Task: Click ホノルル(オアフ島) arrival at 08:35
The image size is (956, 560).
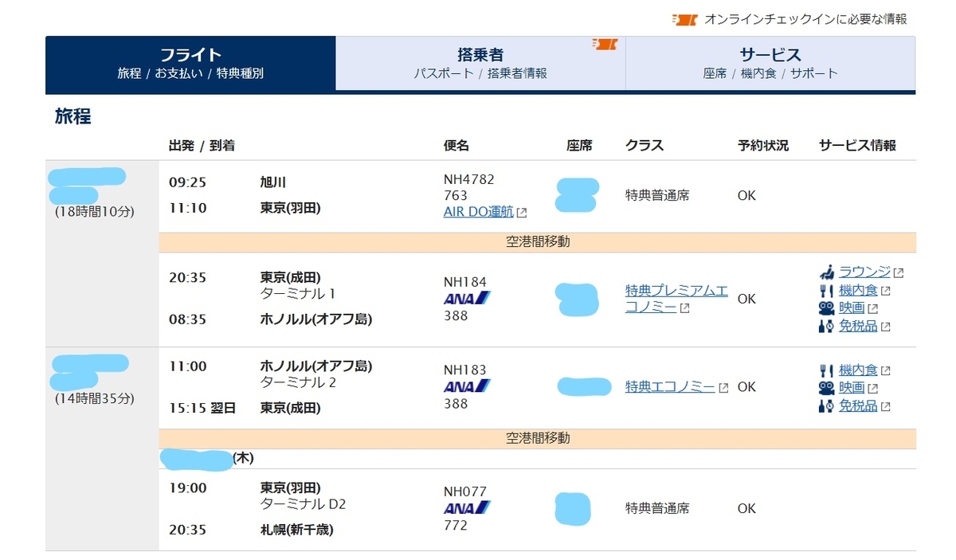Action: point(316,319)
